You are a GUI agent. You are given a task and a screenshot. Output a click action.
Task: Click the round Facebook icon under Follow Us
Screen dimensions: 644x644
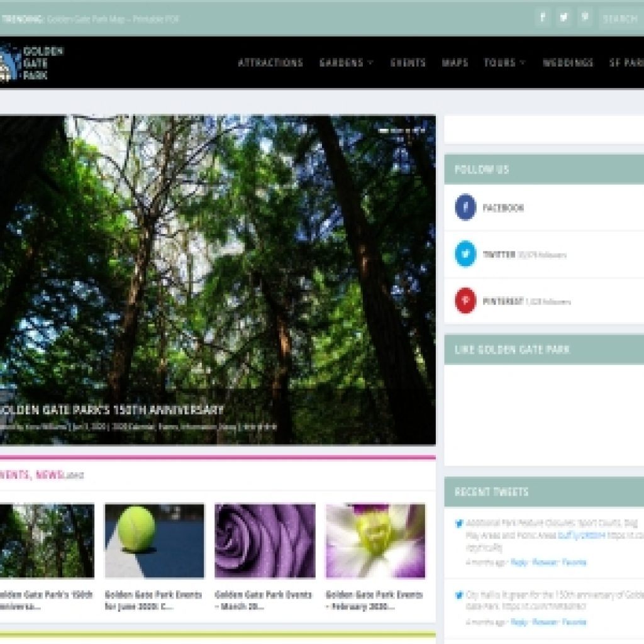click(465, 207)
